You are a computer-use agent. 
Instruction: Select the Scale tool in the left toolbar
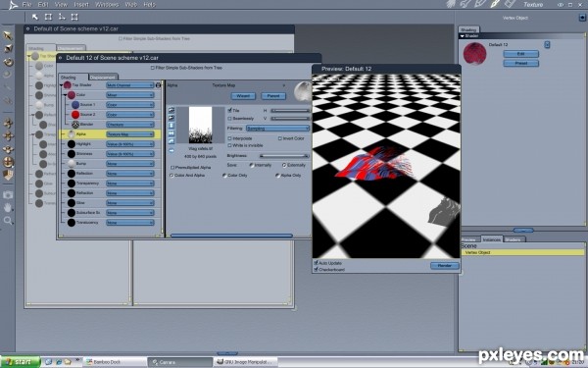coord(8,48)
